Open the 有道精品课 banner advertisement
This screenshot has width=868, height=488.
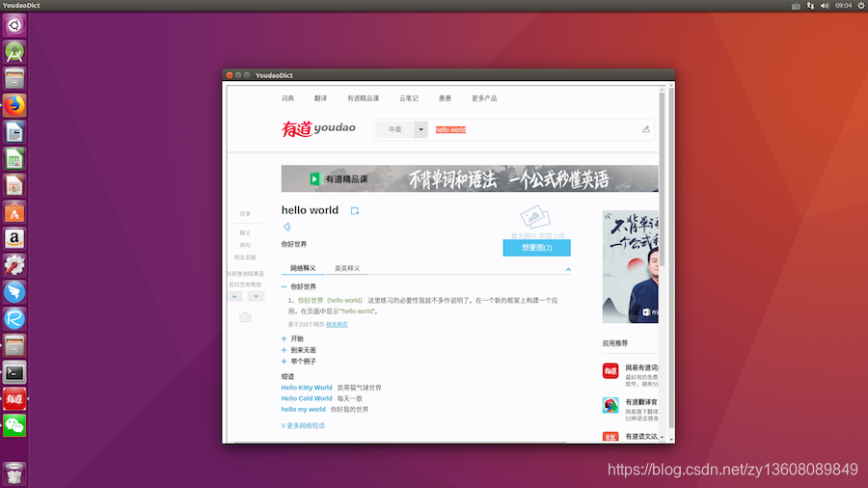[470, 178]
